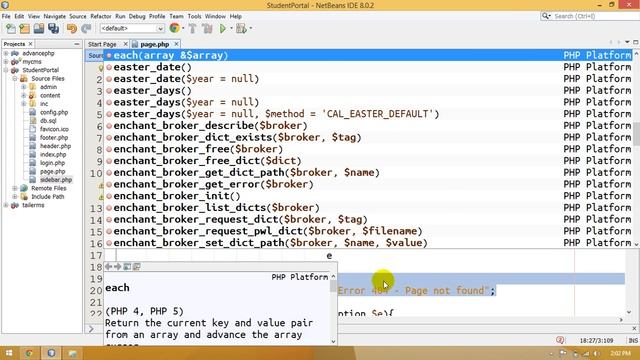Choose each(array &$array) completion entry
Image resolution: width=640 pixels, height=360 pixels.
click(x=369, y=55)
